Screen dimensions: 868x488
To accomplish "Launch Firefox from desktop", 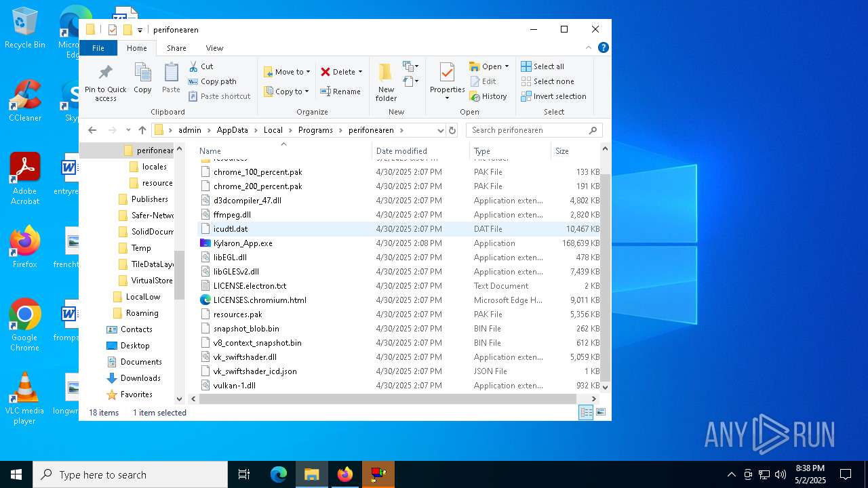I will tap(25, 247).
